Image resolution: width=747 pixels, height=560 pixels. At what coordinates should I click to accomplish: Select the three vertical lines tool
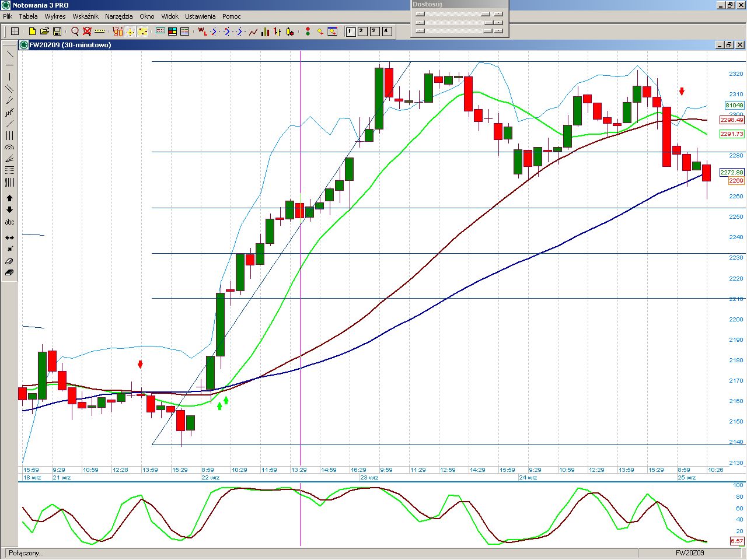(x=9, y=135)
